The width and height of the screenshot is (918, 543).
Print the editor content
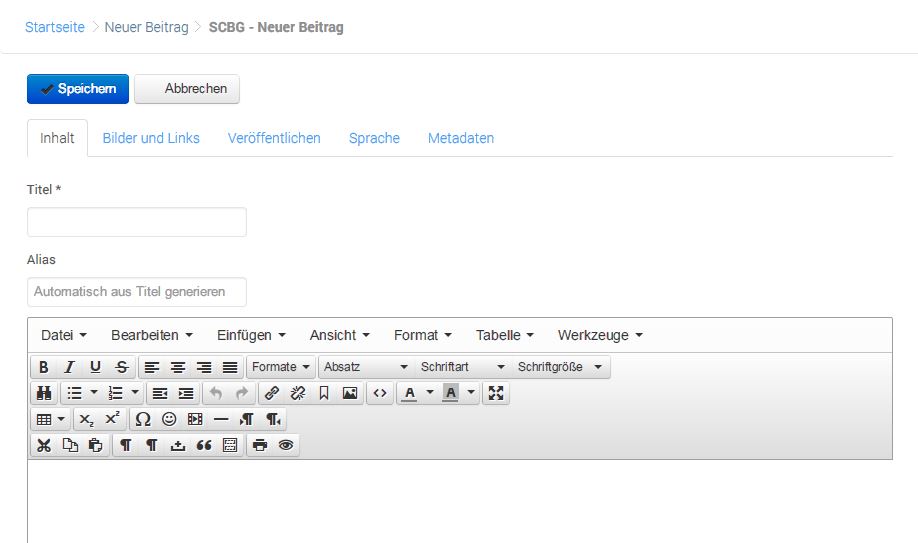click(260, 445)
